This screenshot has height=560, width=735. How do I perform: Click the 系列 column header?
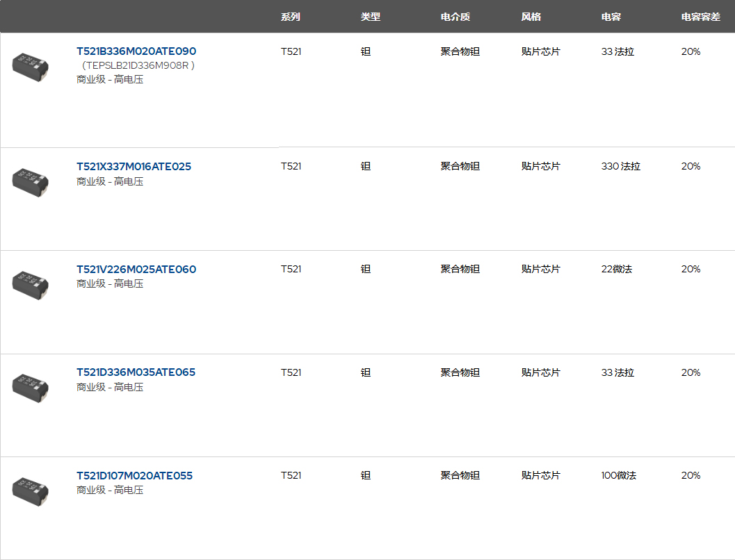pos(291,17)
